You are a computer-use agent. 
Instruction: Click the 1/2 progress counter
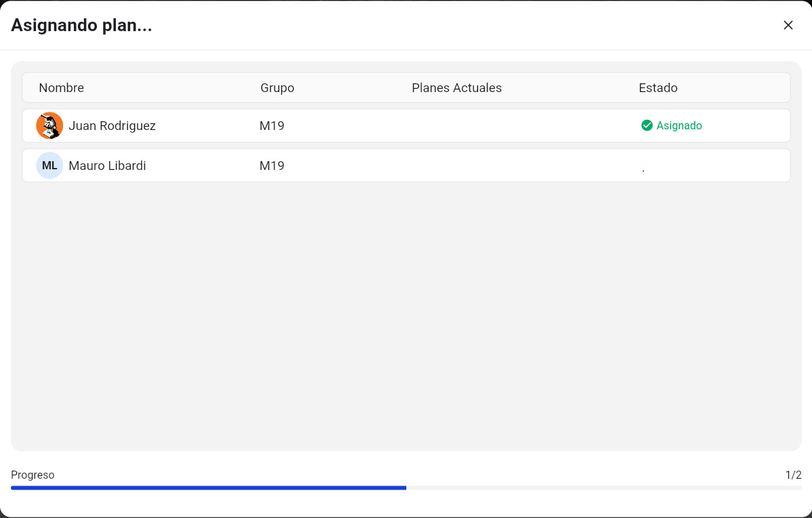793,475
